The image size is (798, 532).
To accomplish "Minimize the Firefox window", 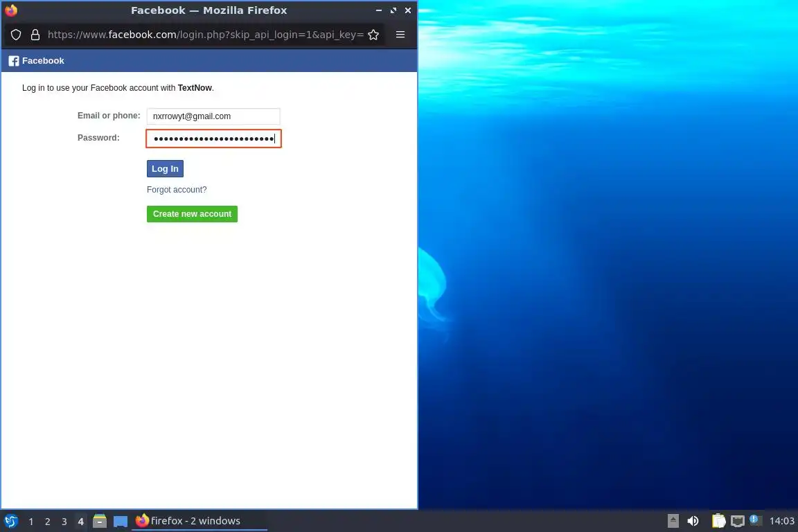I will [379, 10].
